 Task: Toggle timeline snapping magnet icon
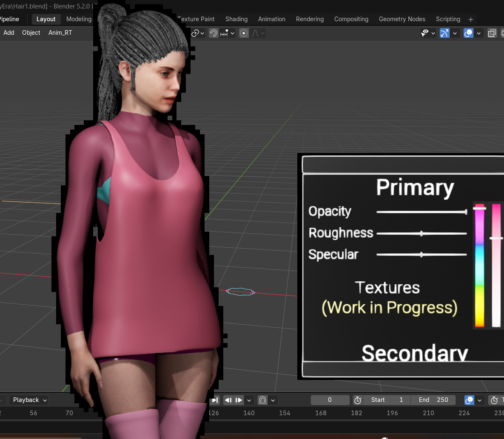click(262, 400)
